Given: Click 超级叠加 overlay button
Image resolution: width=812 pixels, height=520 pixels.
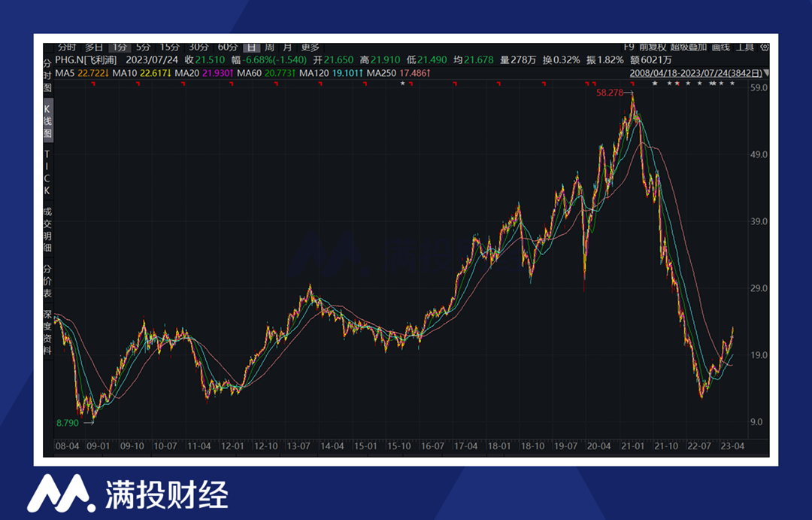Looking at the screenshot, I should (x=688, y=47).
